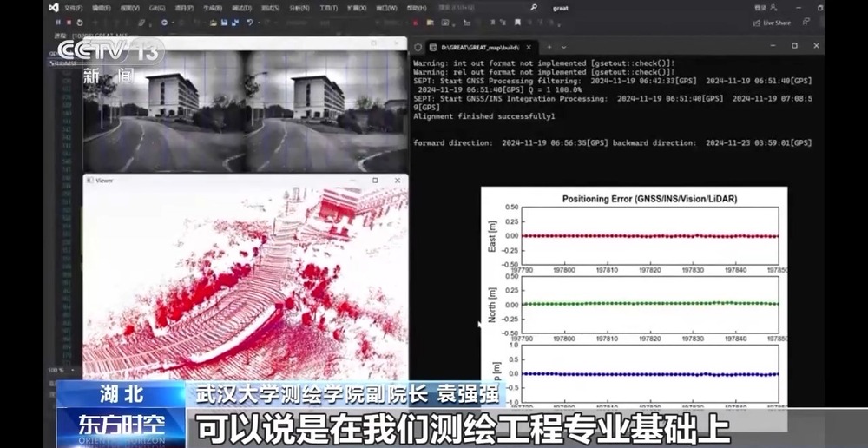Maximize the terminal window
Viewport: 868px width, 448px height.
tap(794, 45)
